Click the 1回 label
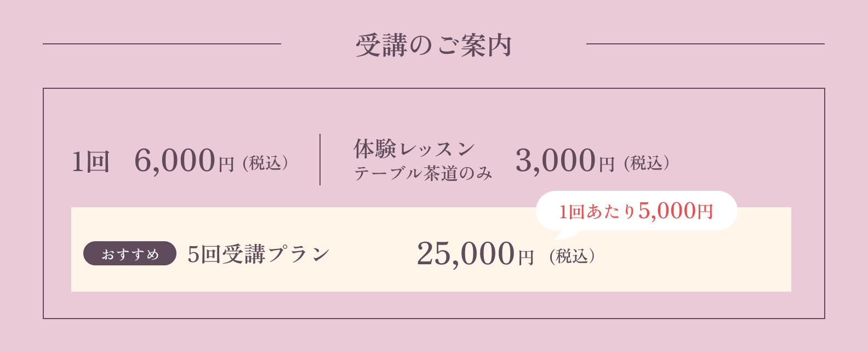868x352 pixels. (91, 162)
